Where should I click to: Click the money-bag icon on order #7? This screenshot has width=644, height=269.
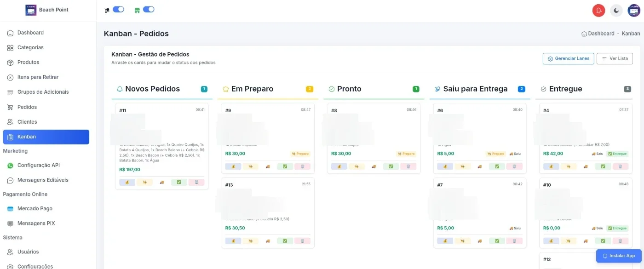point(445,241)
